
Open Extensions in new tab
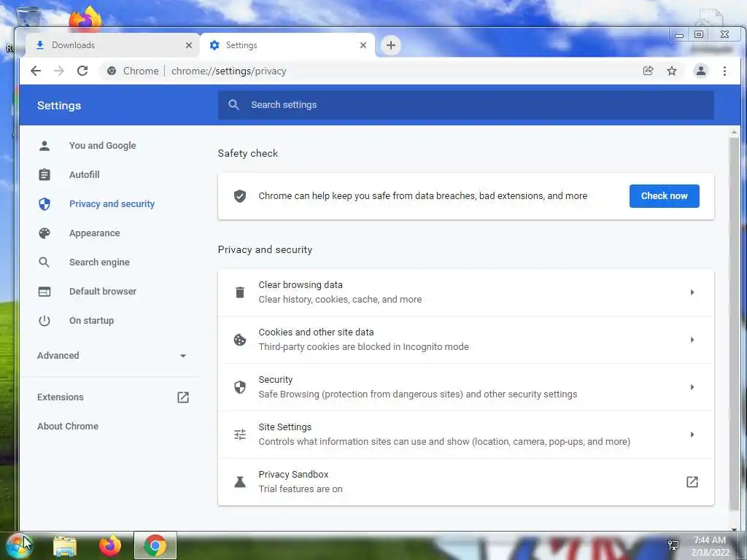point(61,397)
